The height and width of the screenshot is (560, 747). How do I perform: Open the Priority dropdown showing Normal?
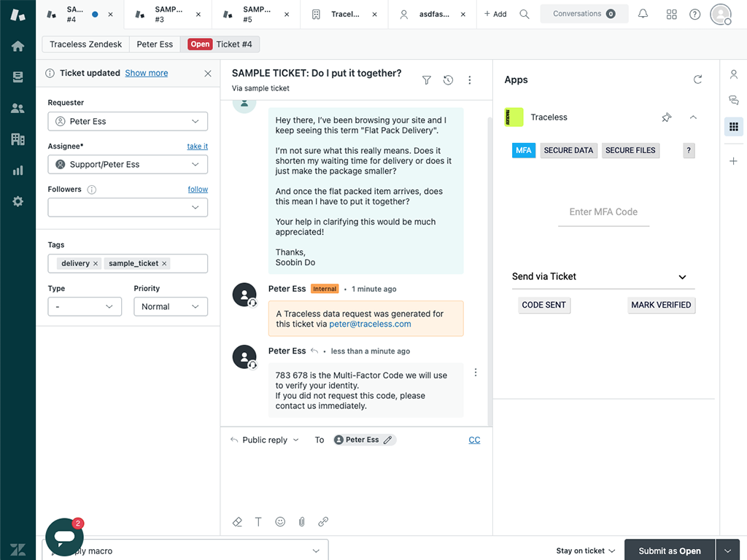(170, 306)
